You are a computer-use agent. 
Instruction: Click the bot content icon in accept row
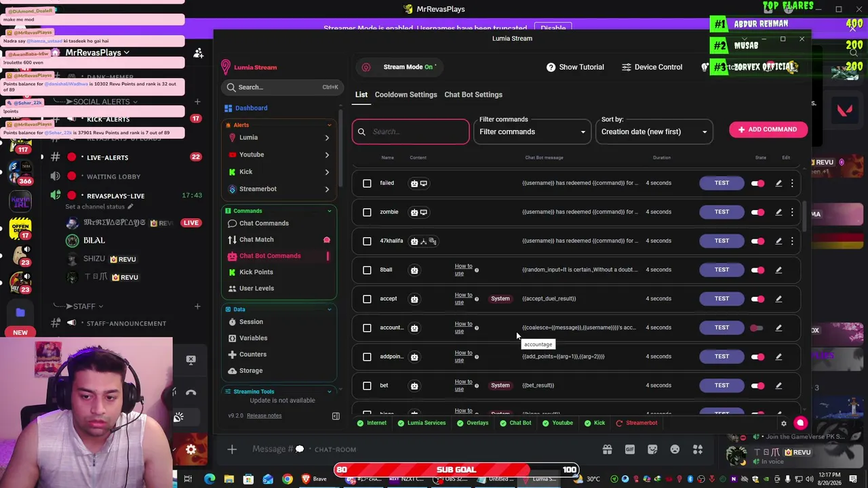tap(414, 299)
